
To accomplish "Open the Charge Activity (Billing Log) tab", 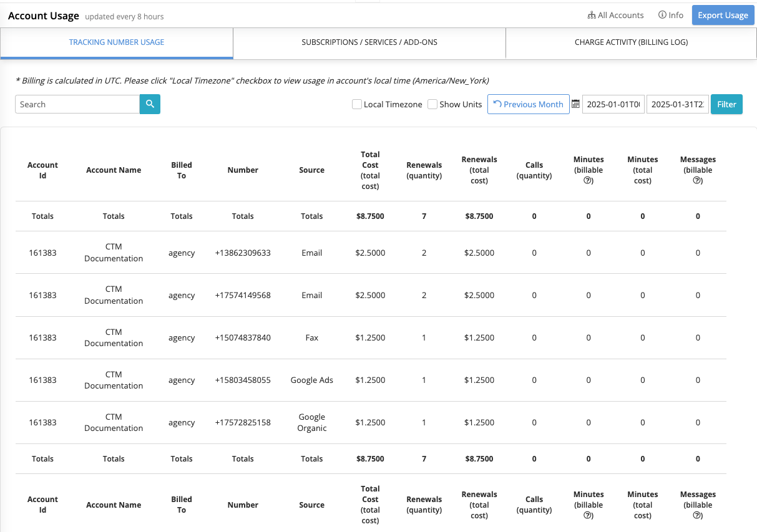I will tap(631, 42).
